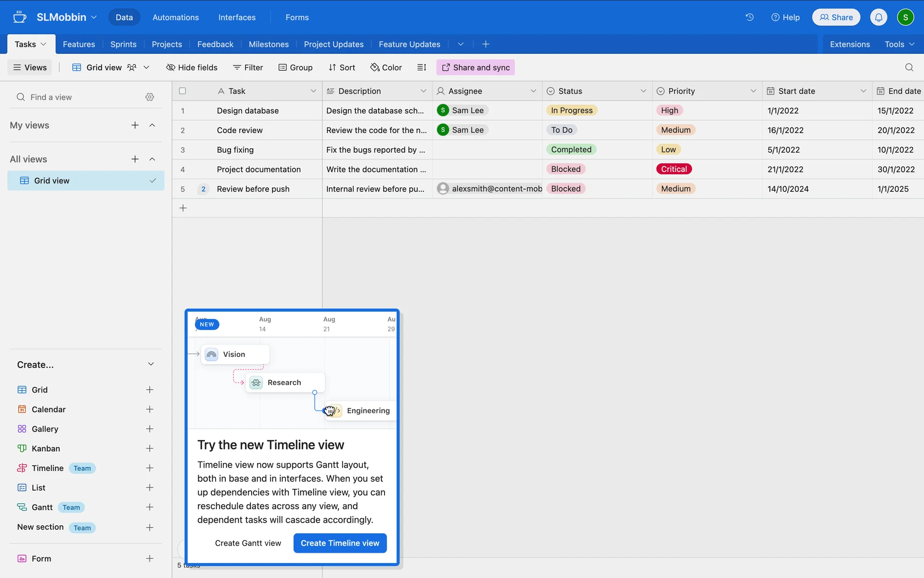This screenshot has width=924, height=578.
Task: Open the Color options
Action: tap(386, 67)
